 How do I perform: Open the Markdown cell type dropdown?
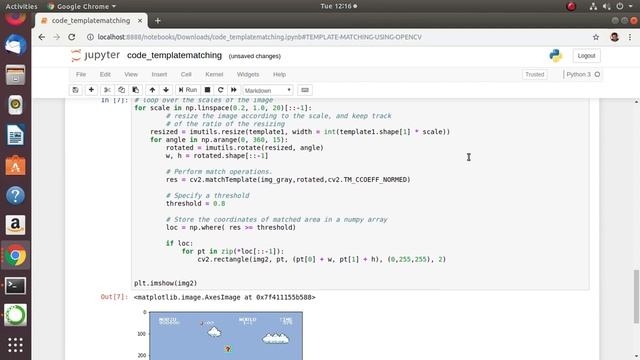point(267,90)
